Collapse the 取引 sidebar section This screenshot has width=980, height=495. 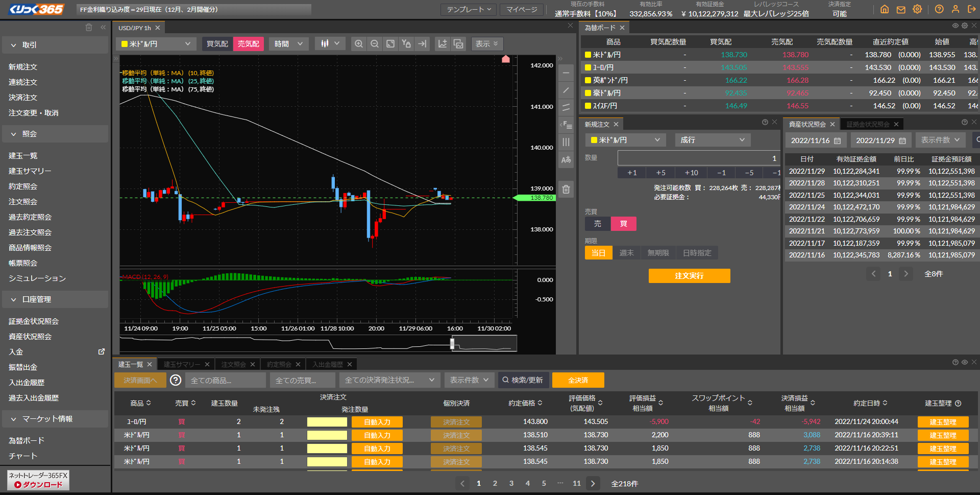pos(55,45)
